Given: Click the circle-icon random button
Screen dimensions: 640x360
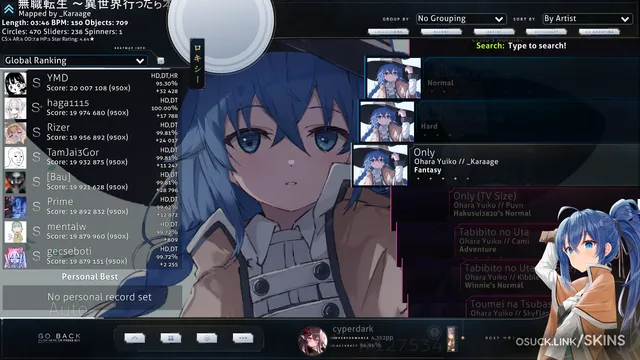Looking at the screenshot, I should point(207,338).
